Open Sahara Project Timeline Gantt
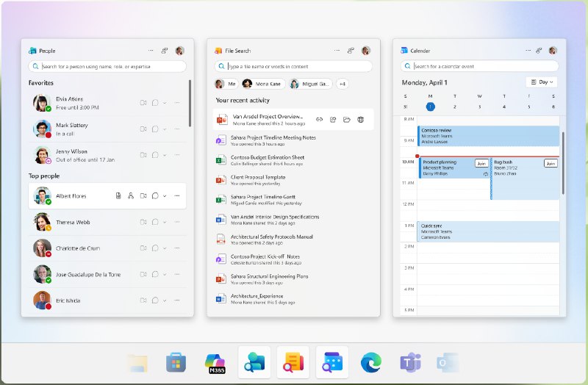 point(293,199)
